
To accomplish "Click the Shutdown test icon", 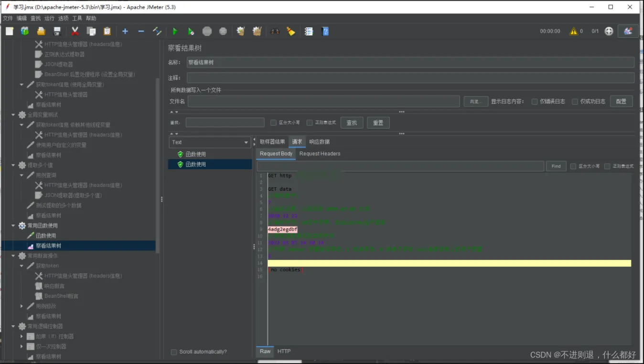I will [x=223, y=31].
